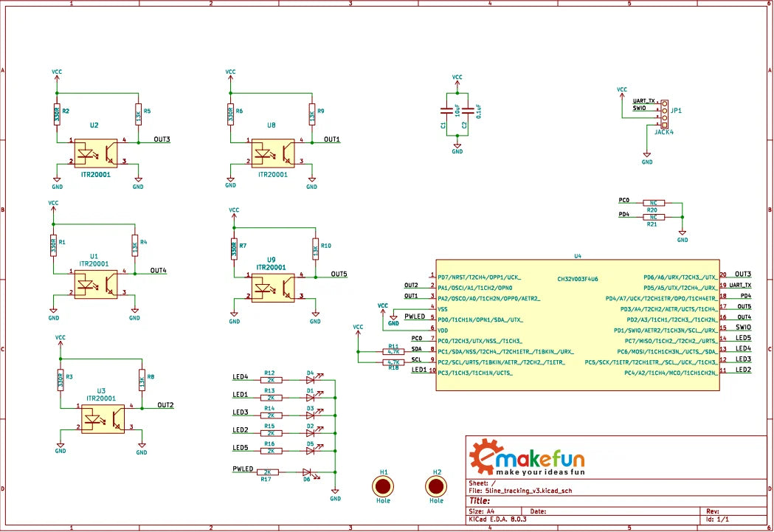
Task: Select the R16 2K resistor
Action: coord(271,451)
